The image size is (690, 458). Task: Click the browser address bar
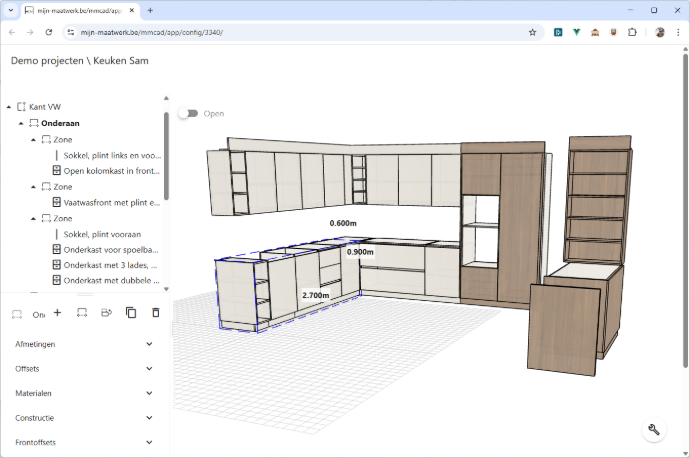[x=300, y=32]
